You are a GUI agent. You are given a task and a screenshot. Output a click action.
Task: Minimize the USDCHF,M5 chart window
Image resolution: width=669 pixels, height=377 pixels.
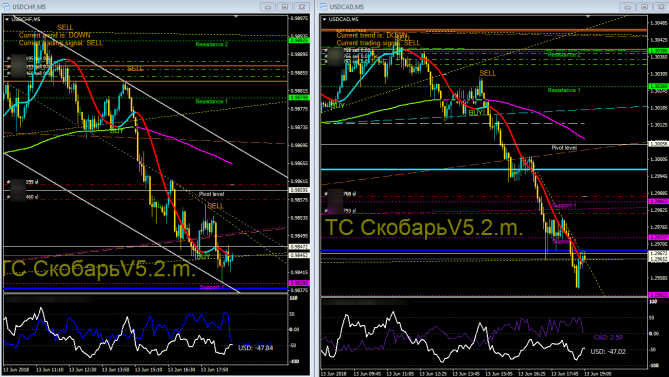pyautogui.click(x=268, y=7)
